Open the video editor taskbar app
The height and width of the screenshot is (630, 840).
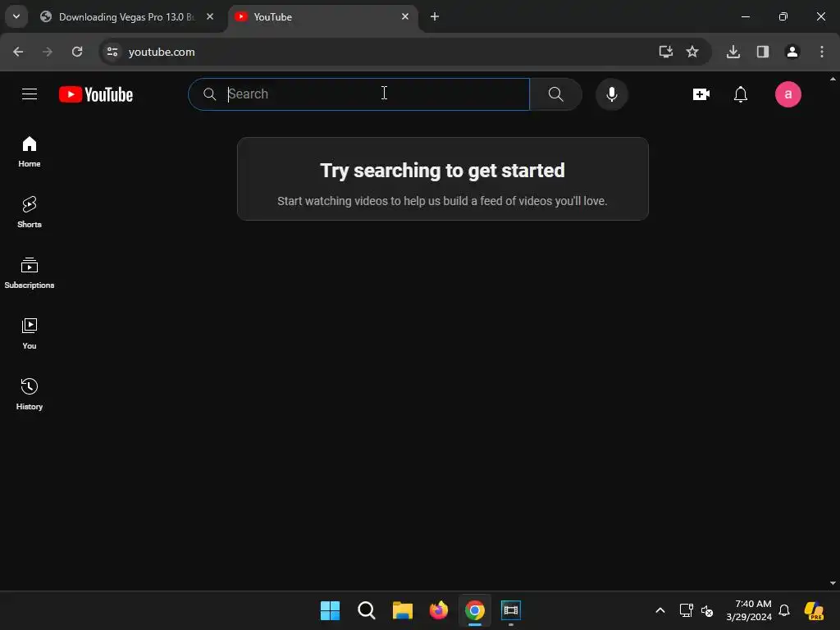coord(511,610)
